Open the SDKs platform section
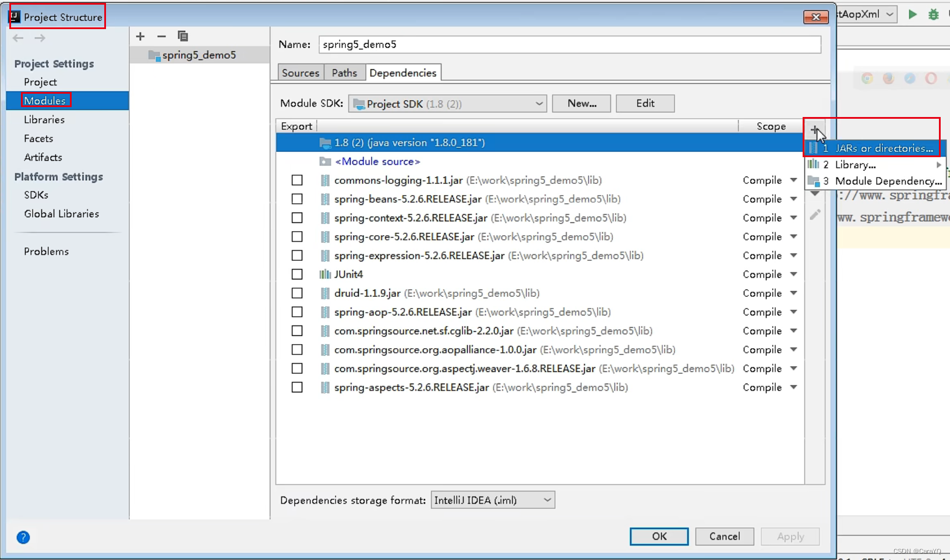This screenshot has height=560, width=950. click(36, 195)
